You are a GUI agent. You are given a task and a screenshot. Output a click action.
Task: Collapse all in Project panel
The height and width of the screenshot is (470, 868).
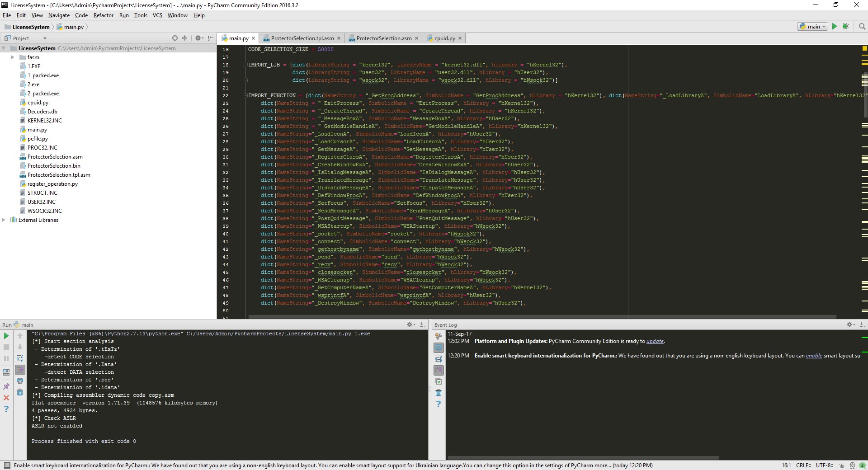184,38
